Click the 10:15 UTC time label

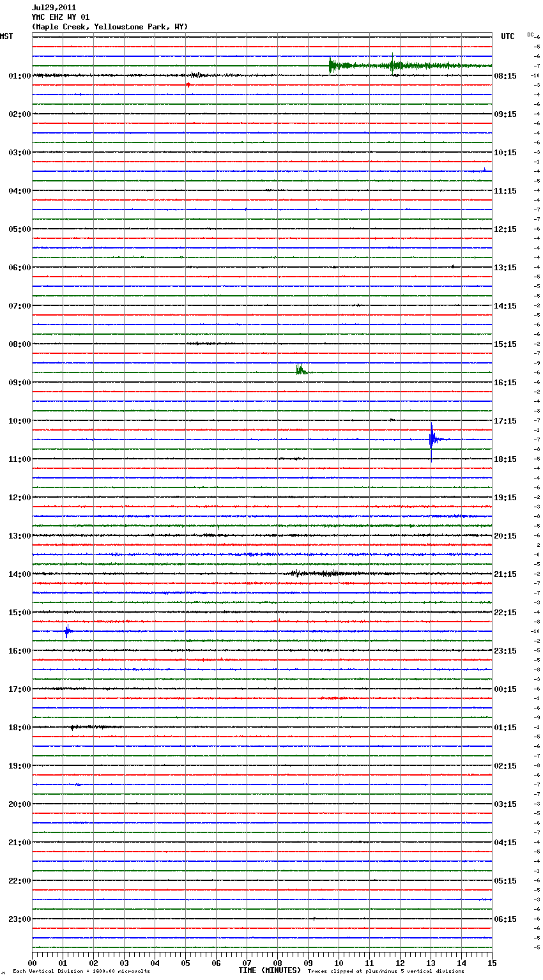[x=505, y=153]
